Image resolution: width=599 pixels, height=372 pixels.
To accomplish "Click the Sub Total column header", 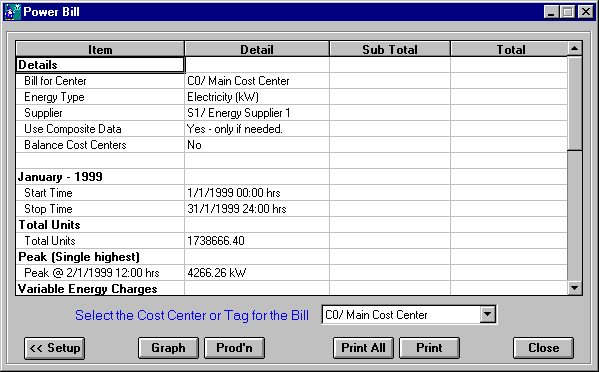I will [390, 49].
